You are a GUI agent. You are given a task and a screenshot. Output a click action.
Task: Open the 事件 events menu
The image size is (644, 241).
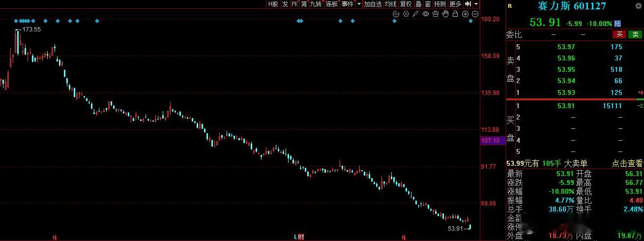(x=348, y=4)
